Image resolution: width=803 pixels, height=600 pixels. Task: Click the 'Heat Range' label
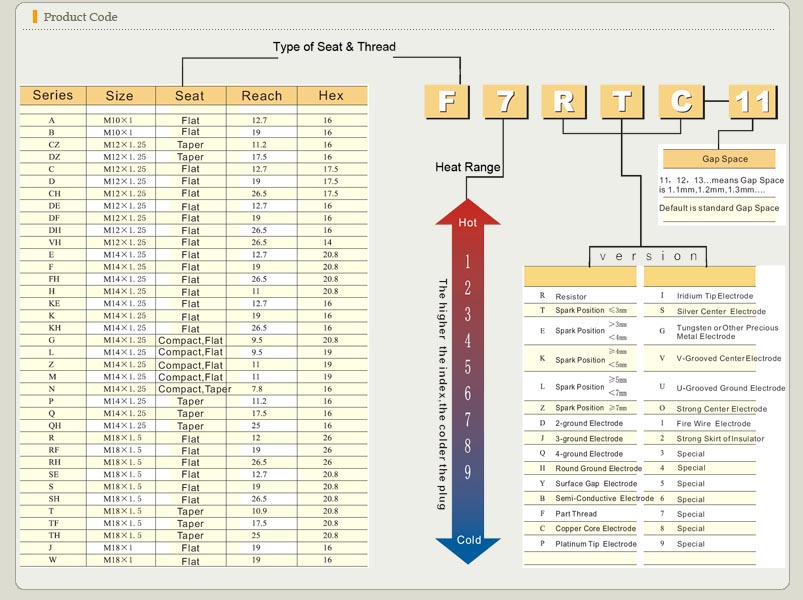click(x=468, y=167)
